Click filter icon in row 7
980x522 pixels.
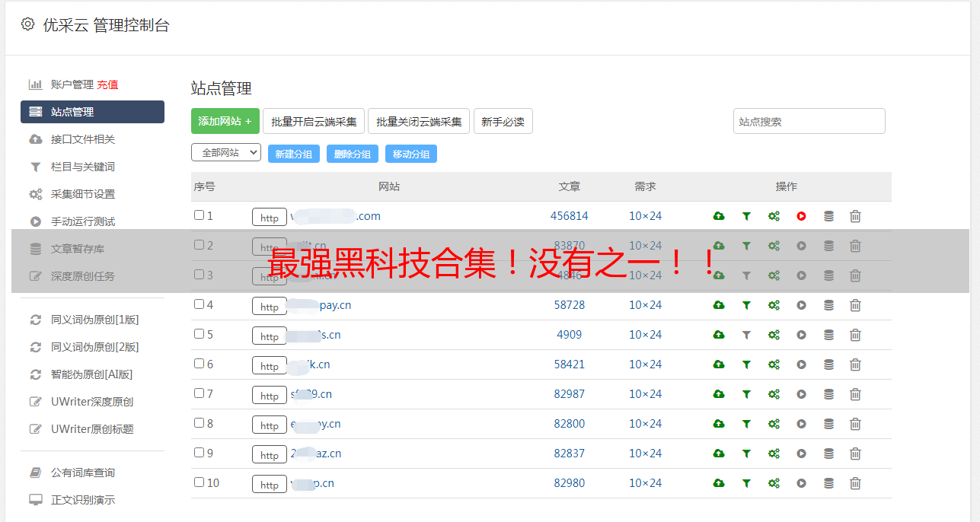point(746,394)
